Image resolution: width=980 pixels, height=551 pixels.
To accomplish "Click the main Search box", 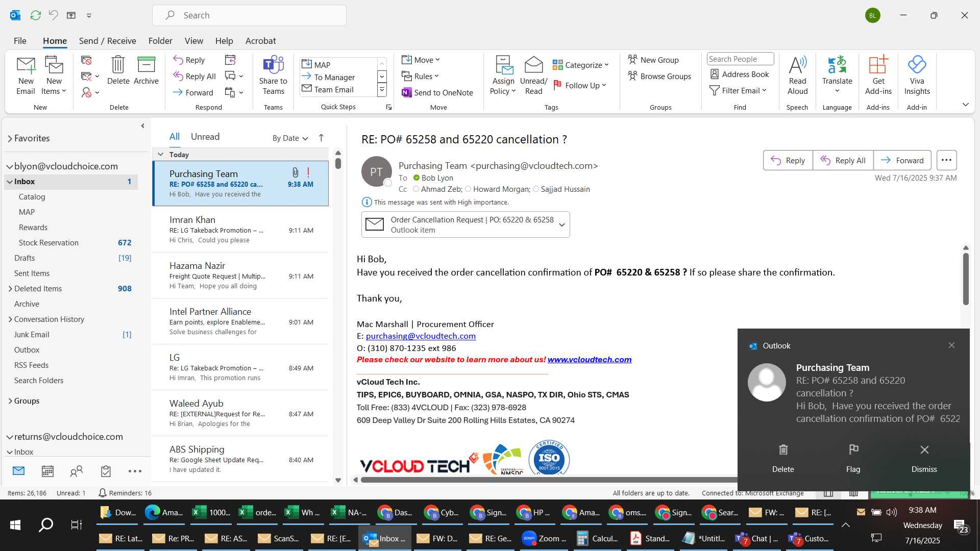I will (249, 15).
